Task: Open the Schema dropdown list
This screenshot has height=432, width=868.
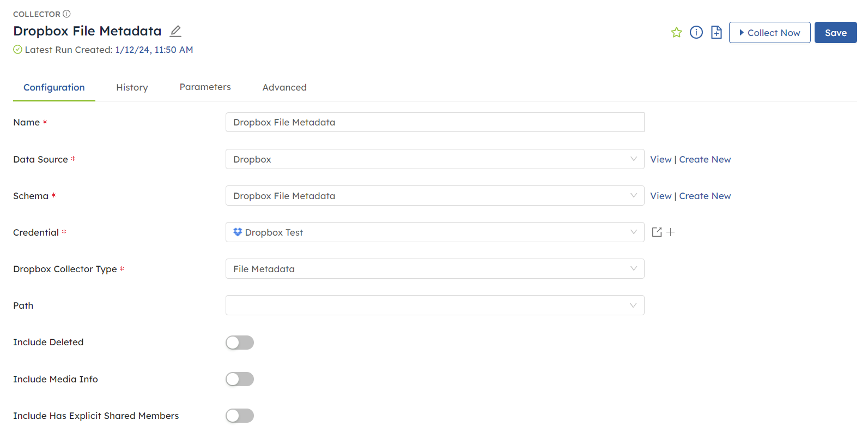Action: 435,196
